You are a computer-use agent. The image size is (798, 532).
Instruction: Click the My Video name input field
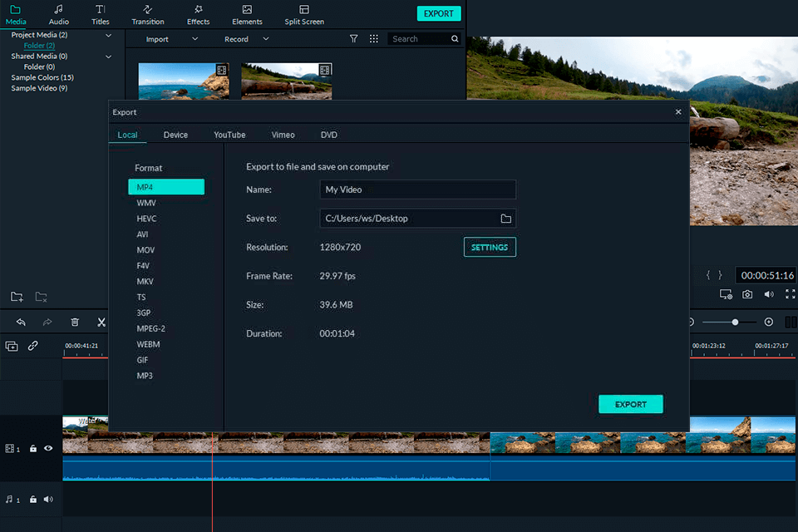pos(417,190)
